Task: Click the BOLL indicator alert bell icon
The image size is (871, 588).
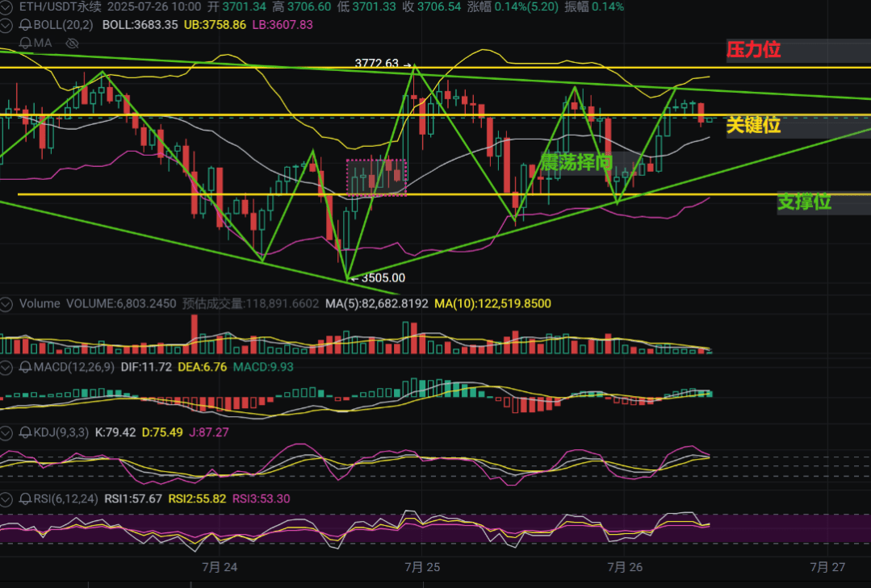Action: [25, 25]
